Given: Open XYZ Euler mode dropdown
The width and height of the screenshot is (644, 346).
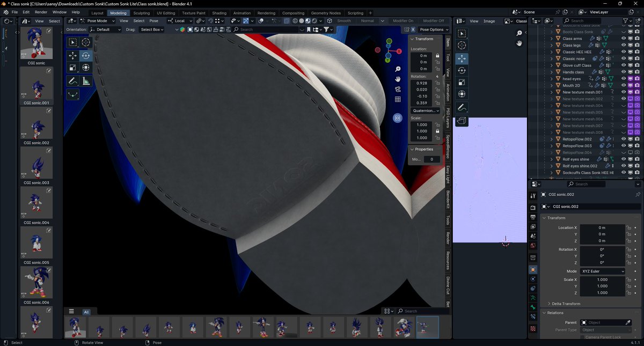Looking at the screenshot, I should 603,271.
